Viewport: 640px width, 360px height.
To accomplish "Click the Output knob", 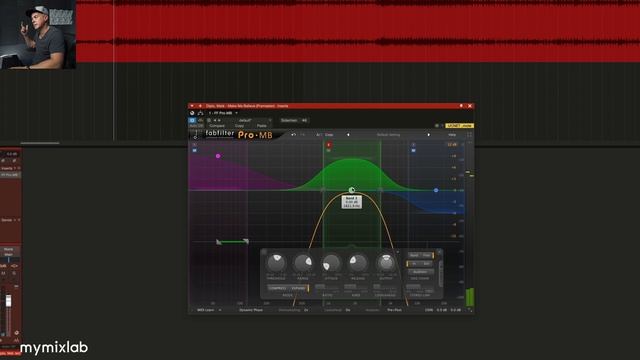I will tap(386, 263).
